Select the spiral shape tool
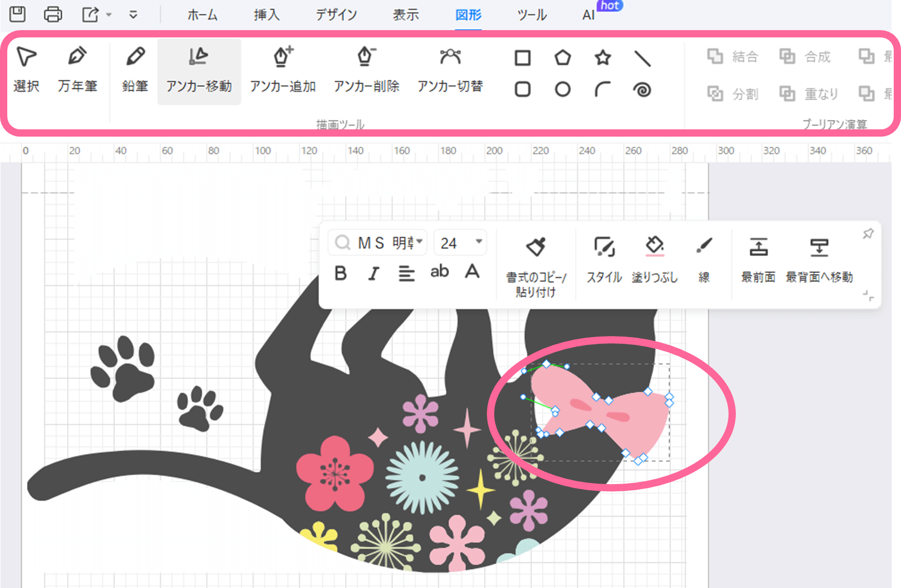This screenshot has height=588, width=901. point(642,90)
